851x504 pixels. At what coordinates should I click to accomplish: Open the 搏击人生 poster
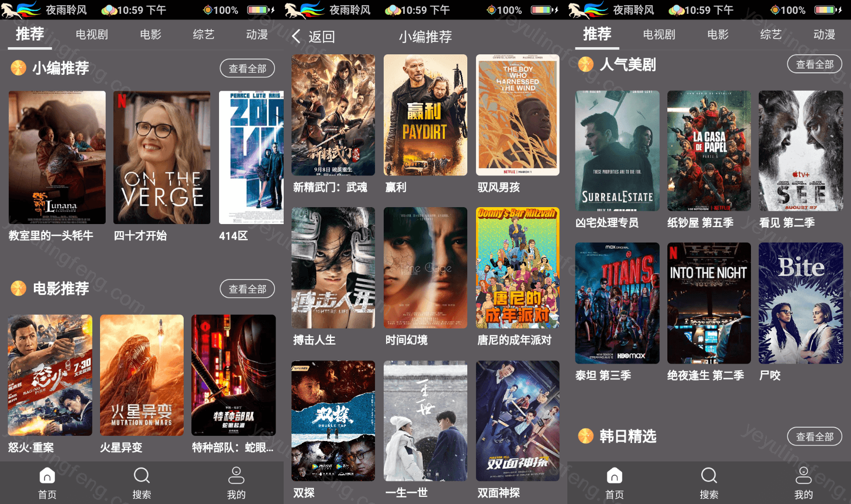(x=333, y=268)
